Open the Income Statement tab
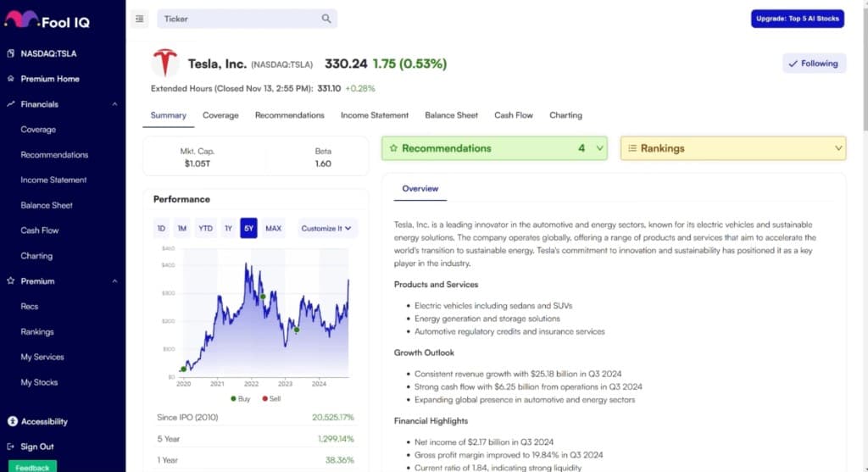868x472 pixels. tap(375, 115)
